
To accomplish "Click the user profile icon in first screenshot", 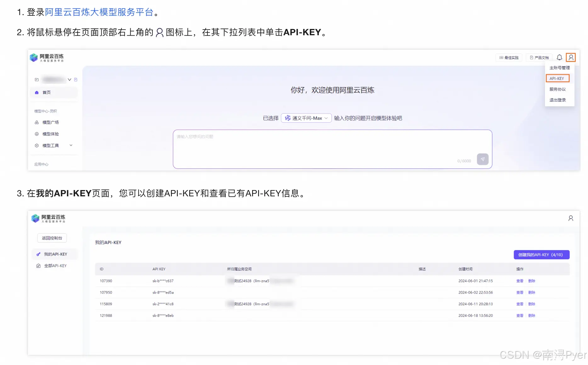I will (571, 57).
